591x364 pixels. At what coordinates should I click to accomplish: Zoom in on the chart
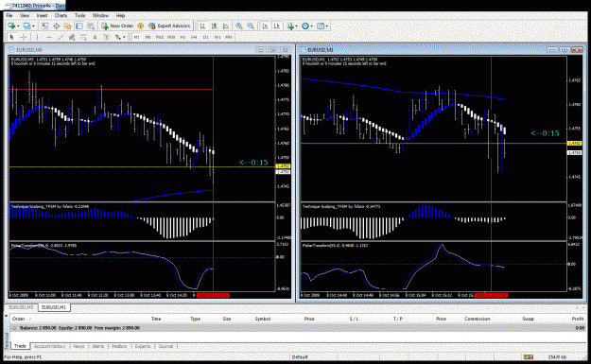coord(239,26)
